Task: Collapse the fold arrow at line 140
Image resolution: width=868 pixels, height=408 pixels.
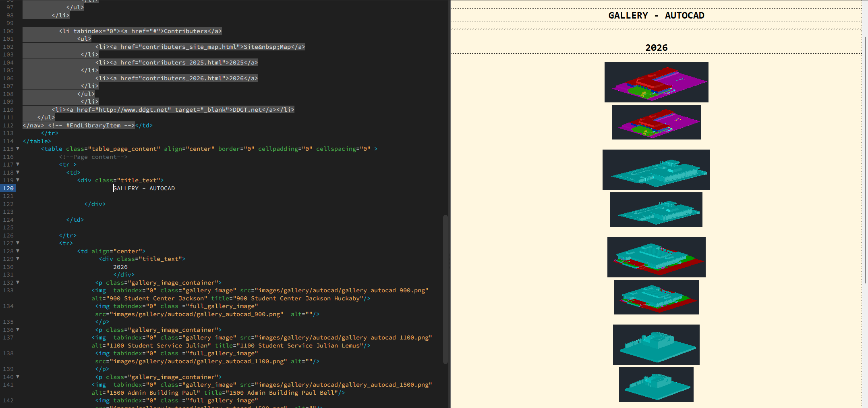Action: coord(18,377)
